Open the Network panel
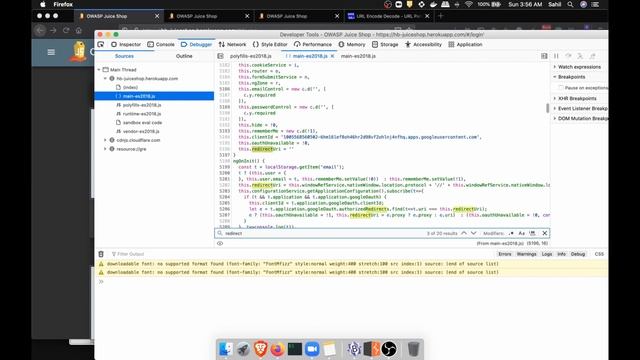This screenshot has height=360, width=640. 232,44
